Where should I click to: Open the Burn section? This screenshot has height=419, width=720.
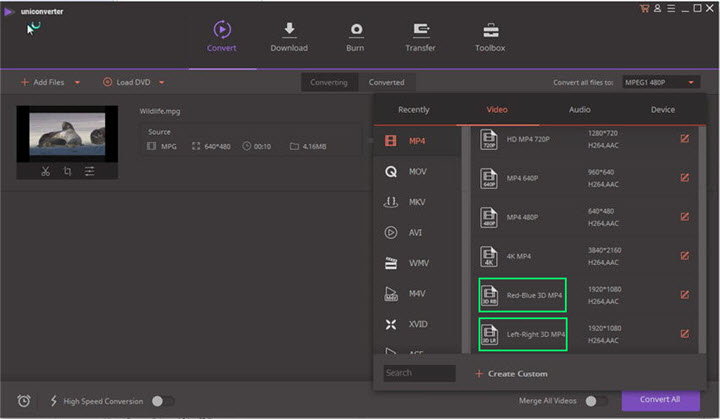[x=357, y=35]
